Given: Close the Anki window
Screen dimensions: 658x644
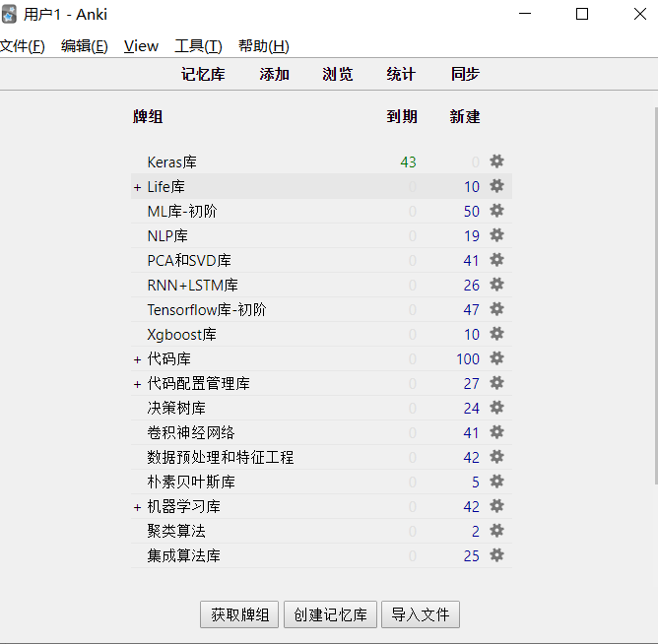Looking at the screenshot, I should pos(640,14).
